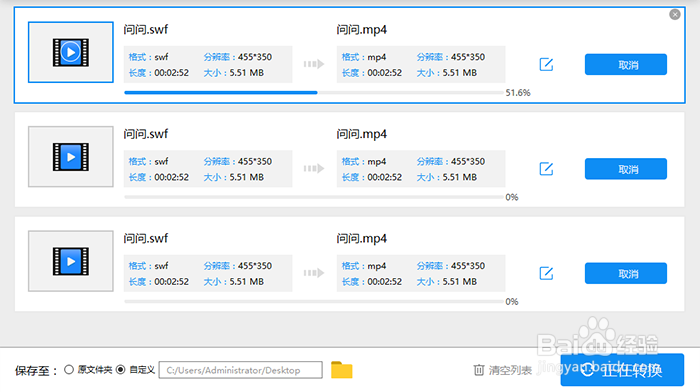Click first item's 问问.mp4 output filename
Screen dimensions: 700x392
point(362,30)
